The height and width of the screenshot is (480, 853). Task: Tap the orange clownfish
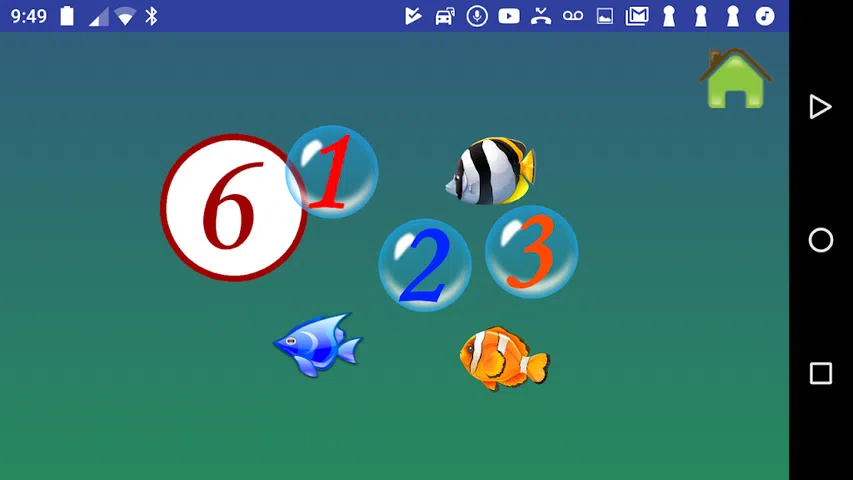[504, 357]
